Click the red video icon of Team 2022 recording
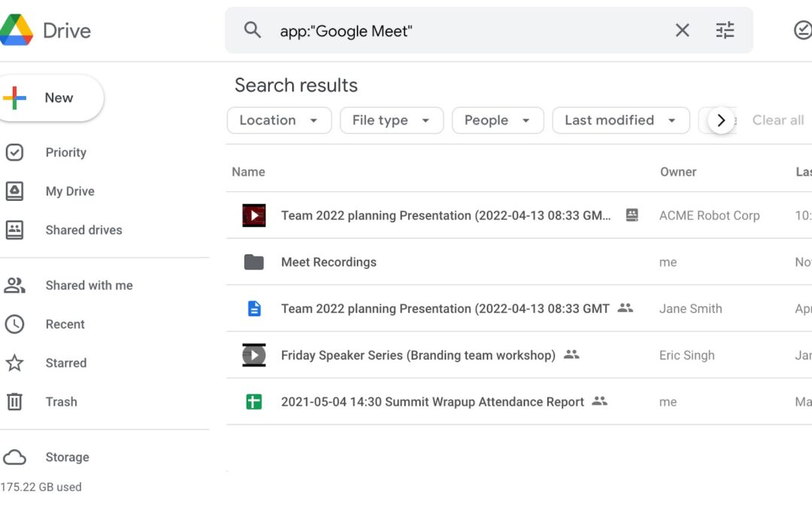Image resolution: width=812 pixels, height=508 pixels. (x=254, y=215)
